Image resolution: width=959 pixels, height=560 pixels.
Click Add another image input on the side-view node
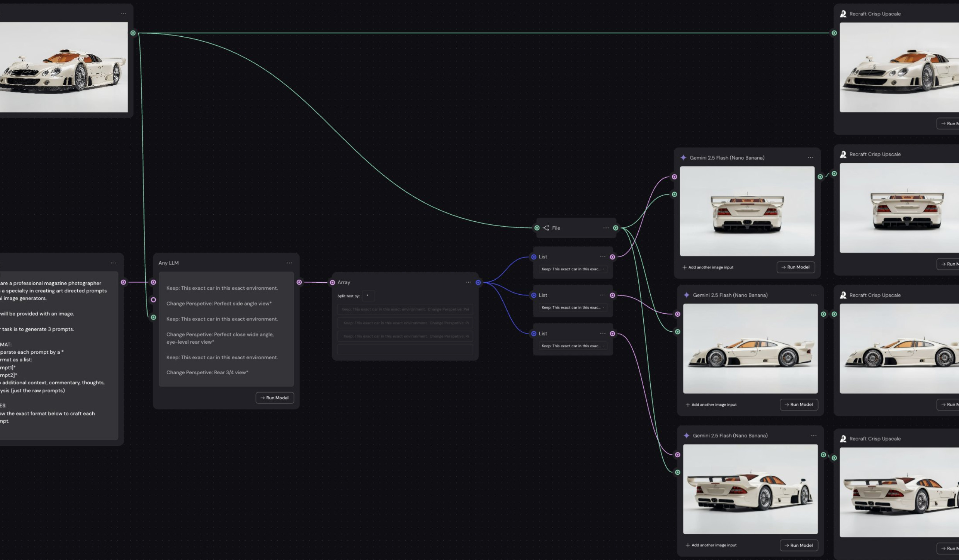714,405
